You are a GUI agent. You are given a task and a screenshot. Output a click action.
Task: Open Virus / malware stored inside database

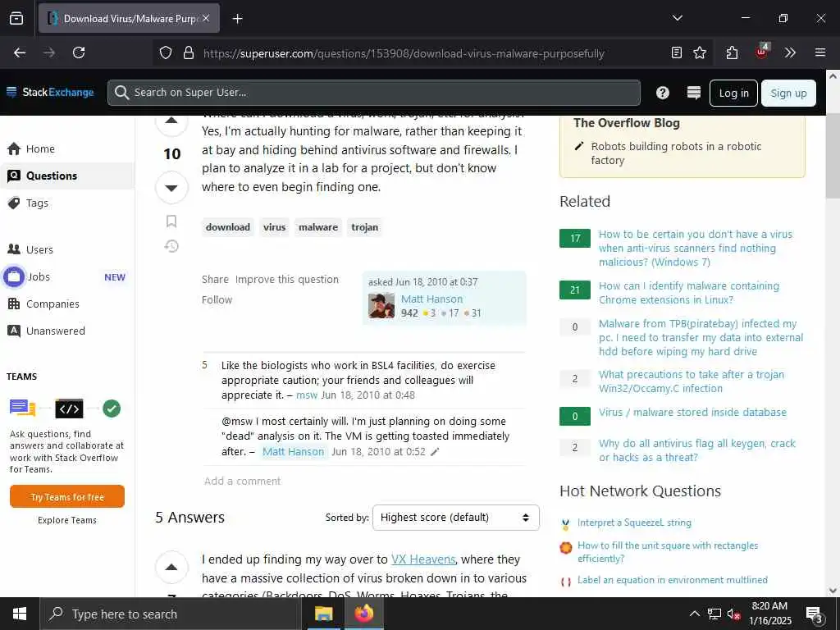click(x=692, y=412)
